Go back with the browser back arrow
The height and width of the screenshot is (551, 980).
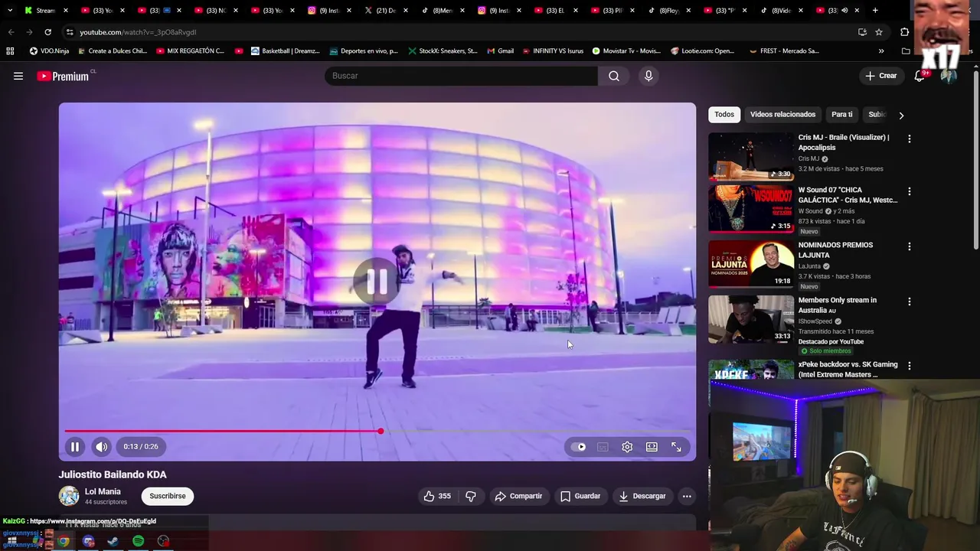[11, 32]
